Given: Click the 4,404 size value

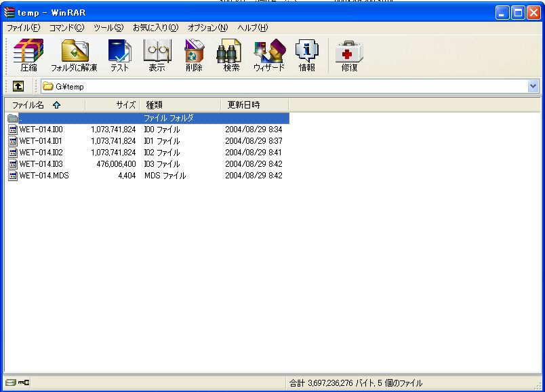Looking at the screenshot, I should 127,175.
